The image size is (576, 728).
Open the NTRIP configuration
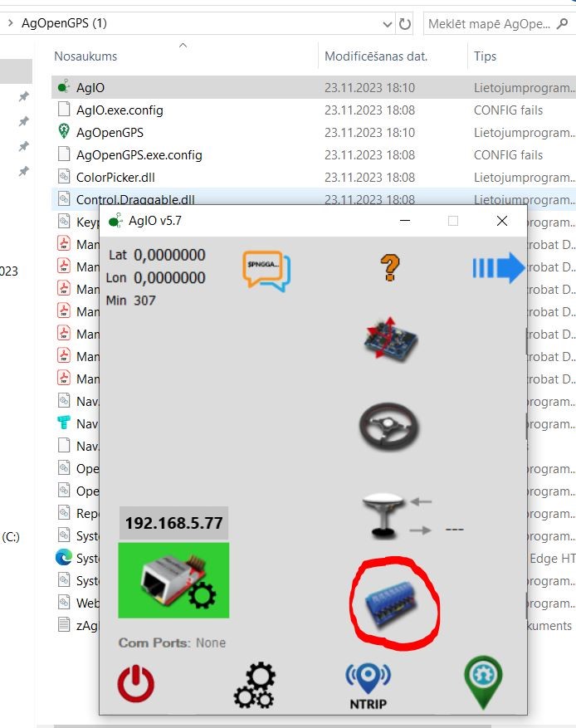pyautogui.click(x=367, y=686)
